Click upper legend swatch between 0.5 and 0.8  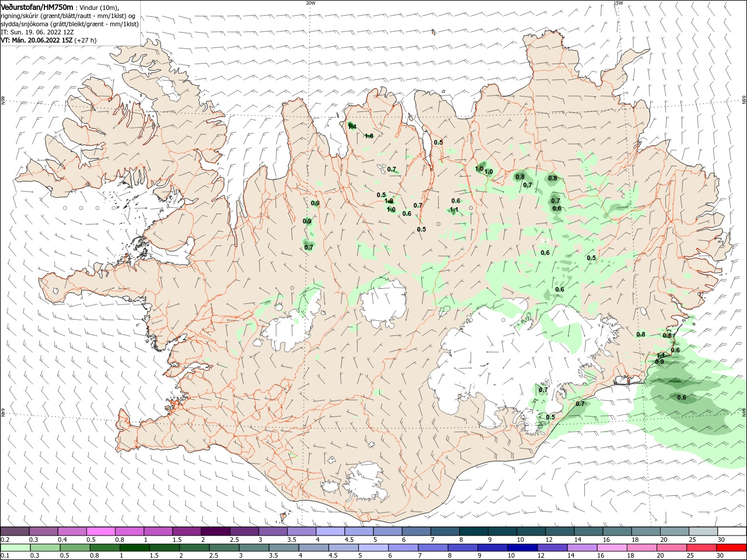(102, 531)
